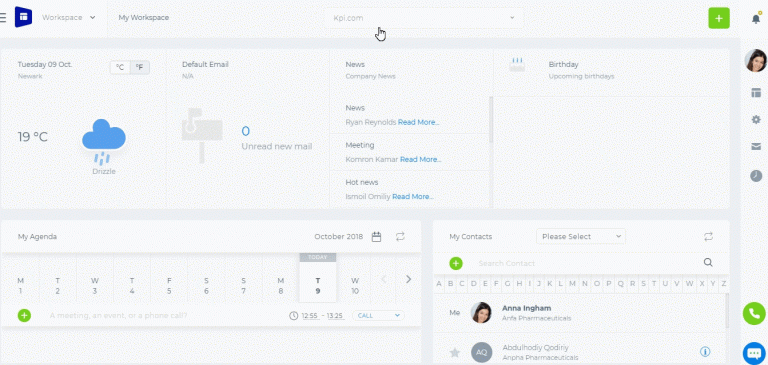Open the settings gear in right sidebar
Screen dimensions: 768x365
[756, 120]
